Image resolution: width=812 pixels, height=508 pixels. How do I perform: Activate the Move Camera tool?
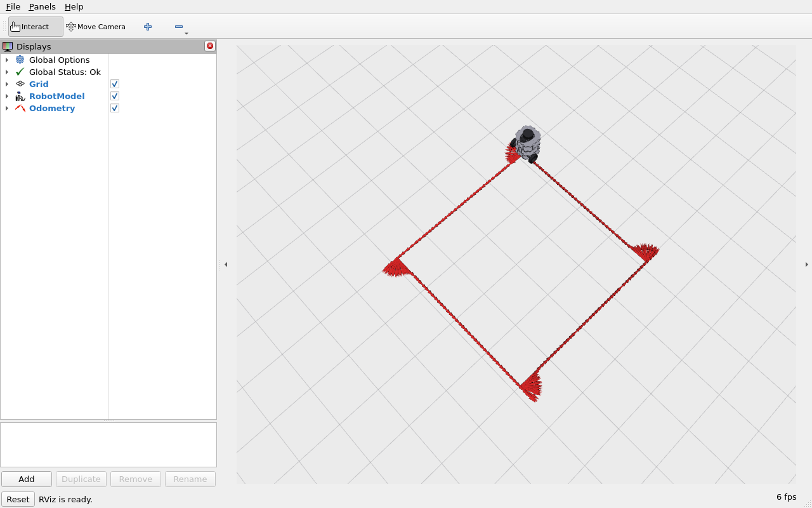96,27
